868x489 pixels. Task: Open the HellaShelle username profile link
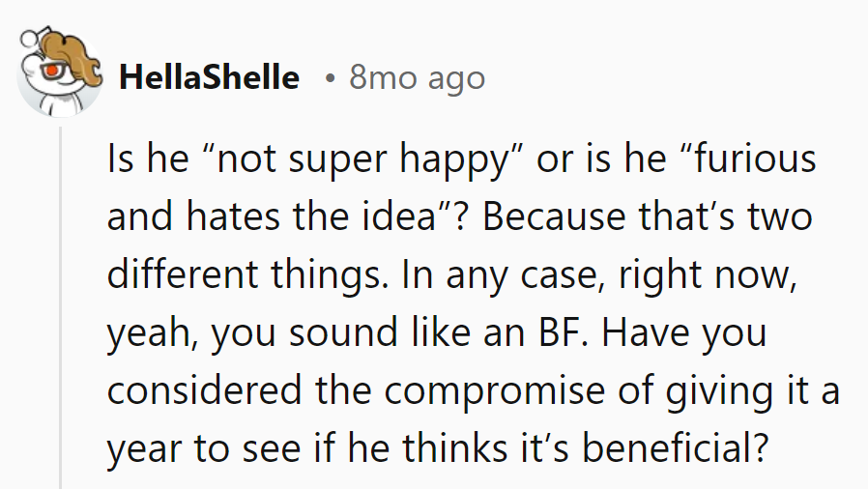(x=209, y=77)
